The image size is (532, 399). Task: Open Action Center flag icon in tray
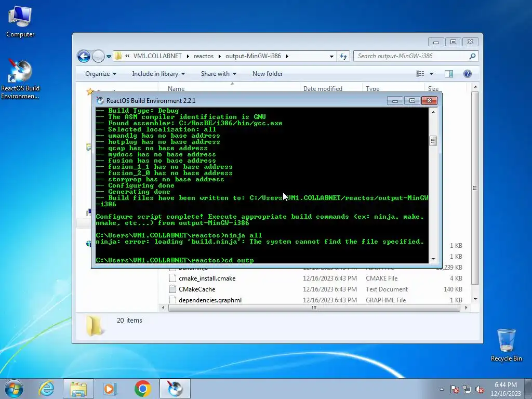pos(454,389)
